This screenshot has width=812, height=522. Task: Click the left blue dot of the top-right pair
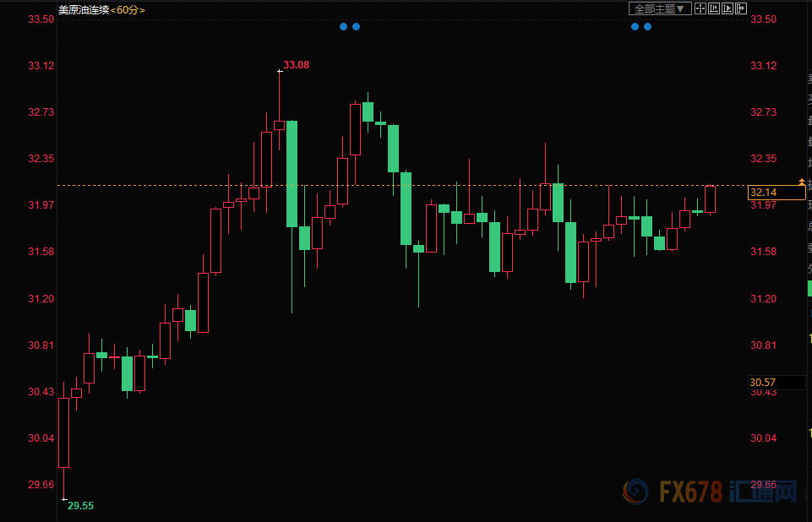click(635, 26)
